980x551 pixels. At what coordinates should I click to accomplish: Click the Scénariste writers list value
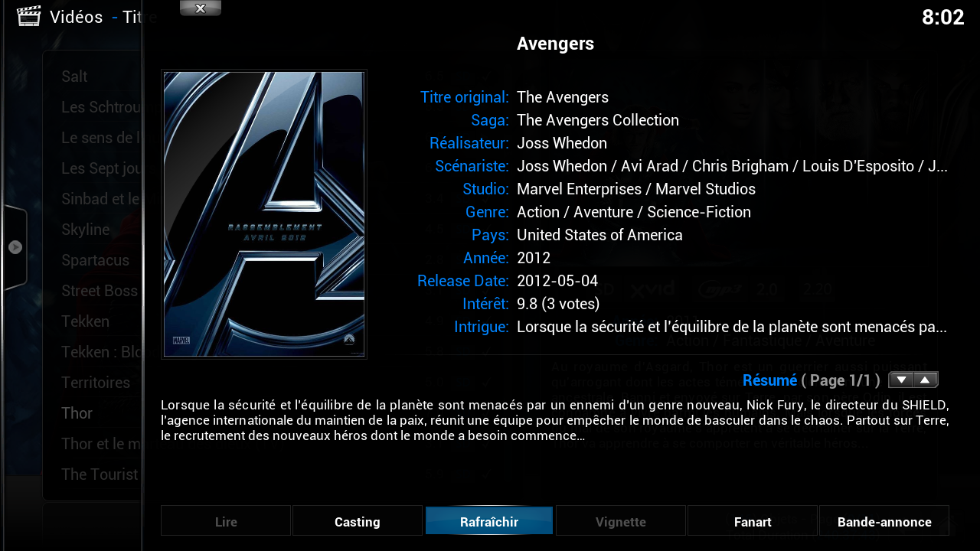pos(732,166)
